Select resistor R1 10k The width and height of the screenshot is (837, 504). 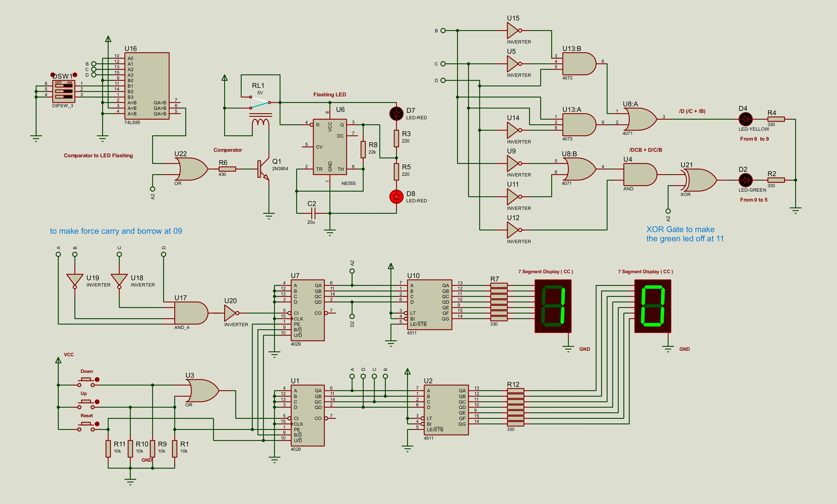click(x=175, y=449)
